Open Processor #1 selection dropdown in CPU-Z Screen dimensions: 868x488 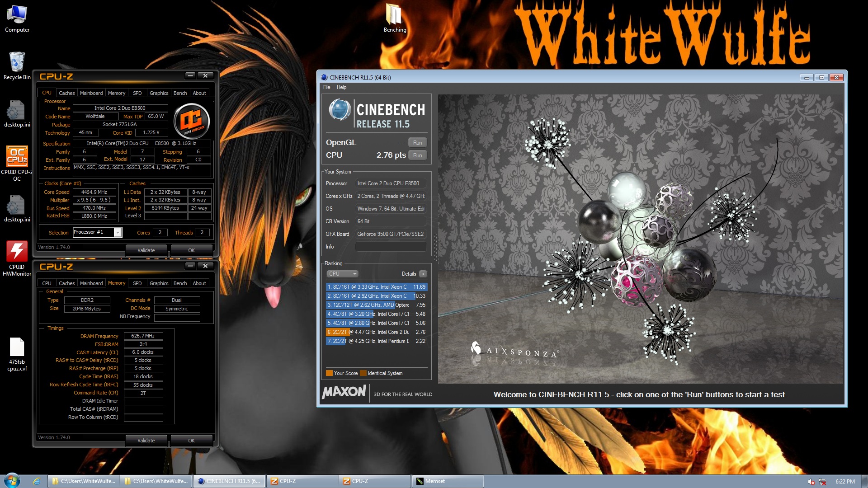pos(117,232)
